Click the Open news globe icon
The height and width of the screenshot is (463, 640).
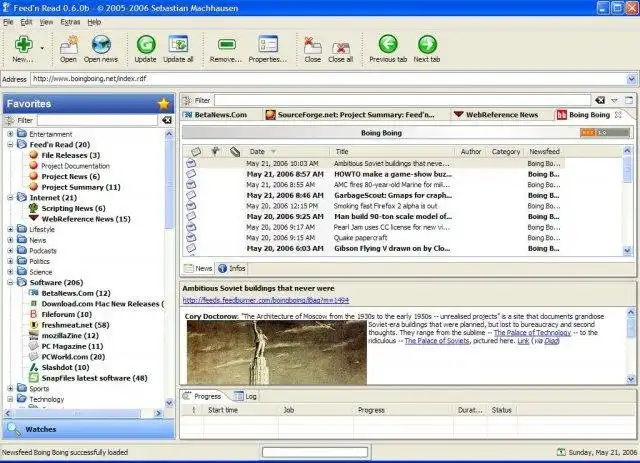pos(101,45)
